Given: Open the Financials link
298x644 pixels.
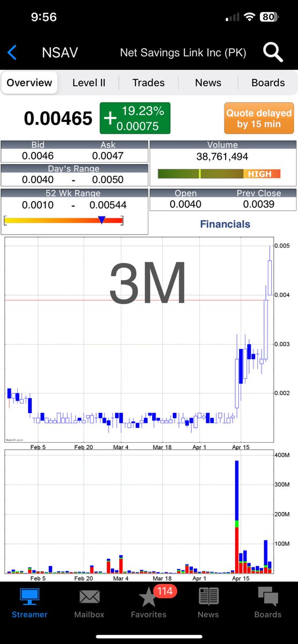Looking at the screenshot, I should 225,224.
